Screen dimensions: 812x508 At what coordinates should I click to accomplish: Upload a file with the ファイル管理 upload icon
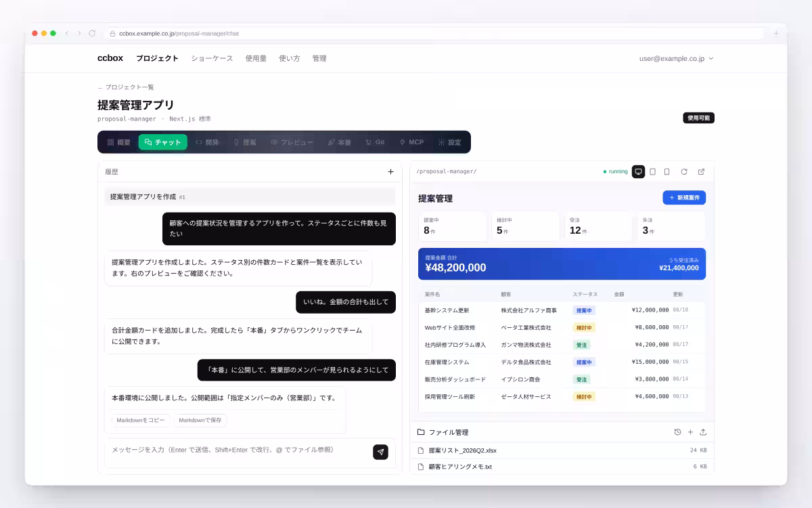click(x=703, y=432)
